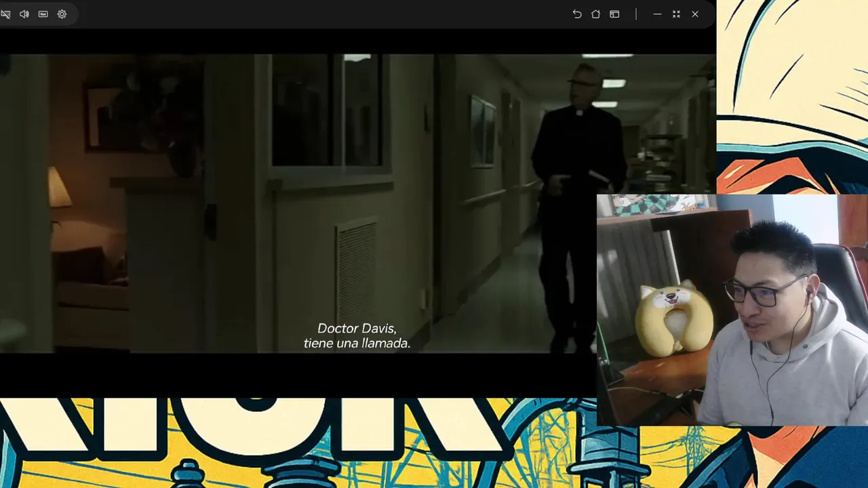Click the webcam overlay showing the streamer
The width and height of the screenshot is (868, 488).
click(732, 310)
